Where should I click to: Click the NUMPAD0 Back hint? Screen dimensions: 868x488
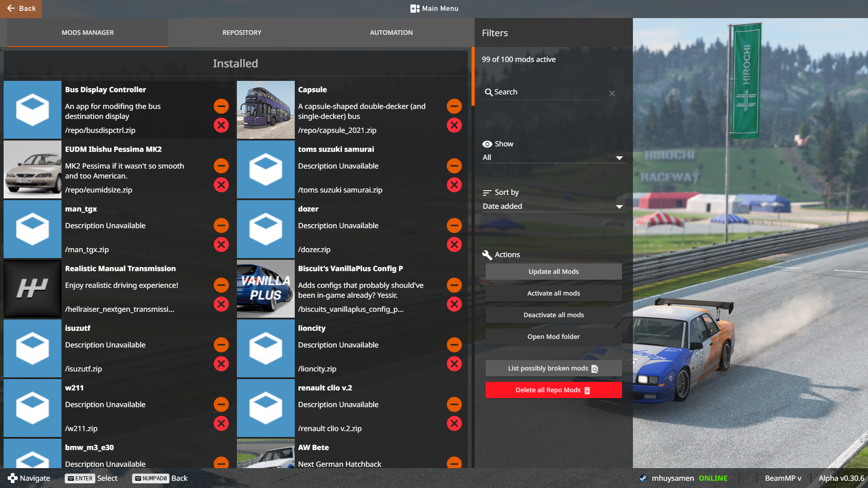point(160,478)
